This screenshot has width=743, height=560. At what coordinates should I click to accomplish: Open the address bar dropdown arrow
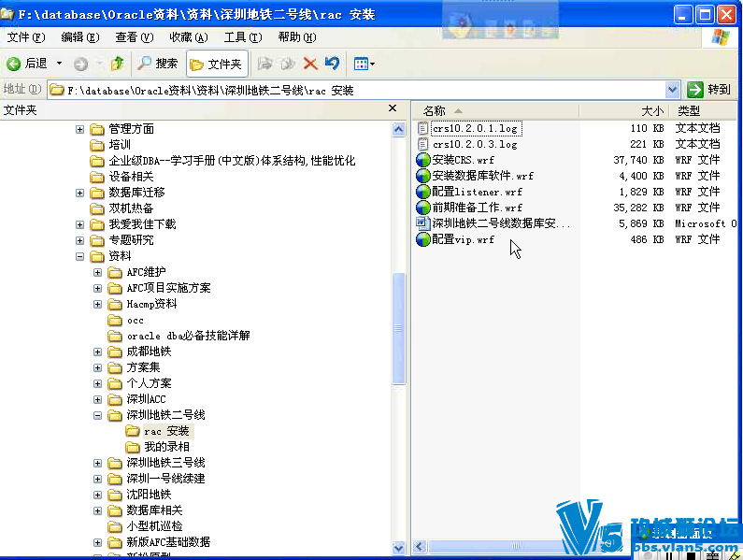(672, 90)
